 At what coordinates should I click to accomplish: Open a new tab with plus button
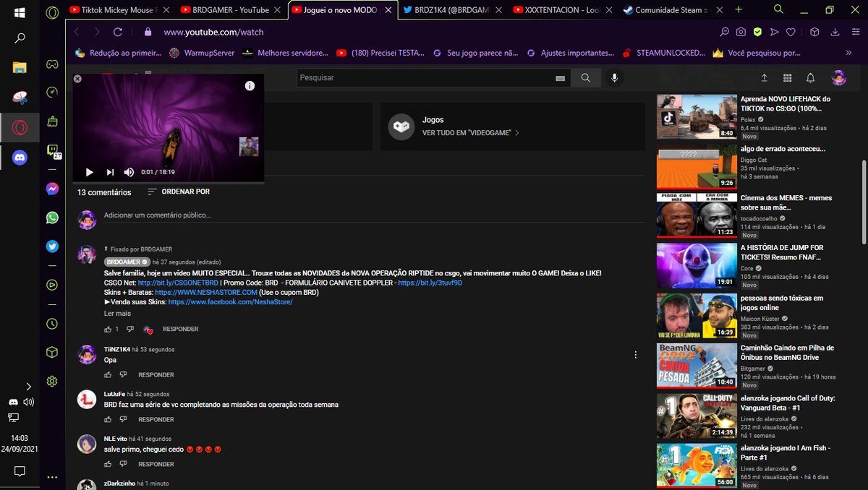739,9
